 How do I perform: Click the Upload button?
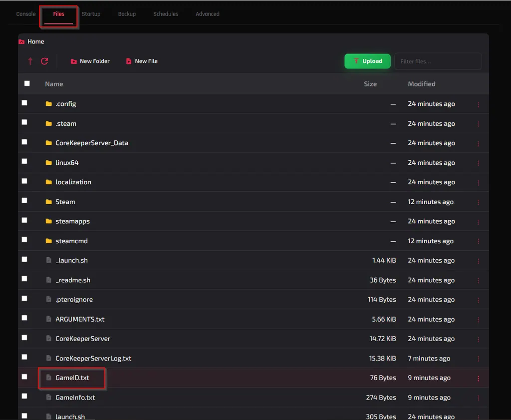point(367,61)
